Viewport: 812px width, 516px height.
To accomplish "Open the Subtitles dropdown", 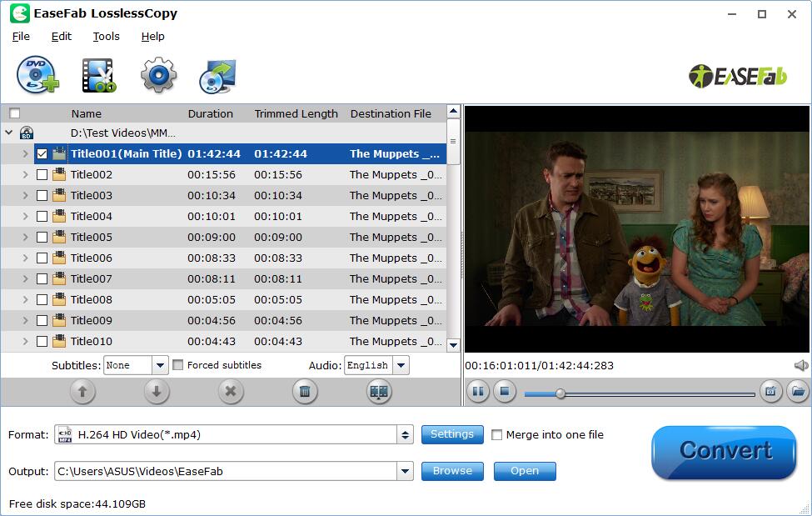I will click(160, 365).
